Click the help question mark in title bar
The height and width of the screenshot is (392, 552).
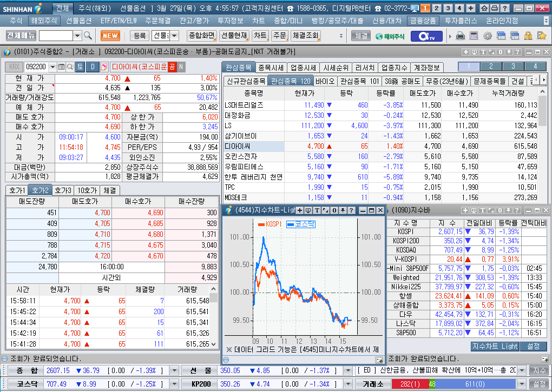click(x=504, y=8)
